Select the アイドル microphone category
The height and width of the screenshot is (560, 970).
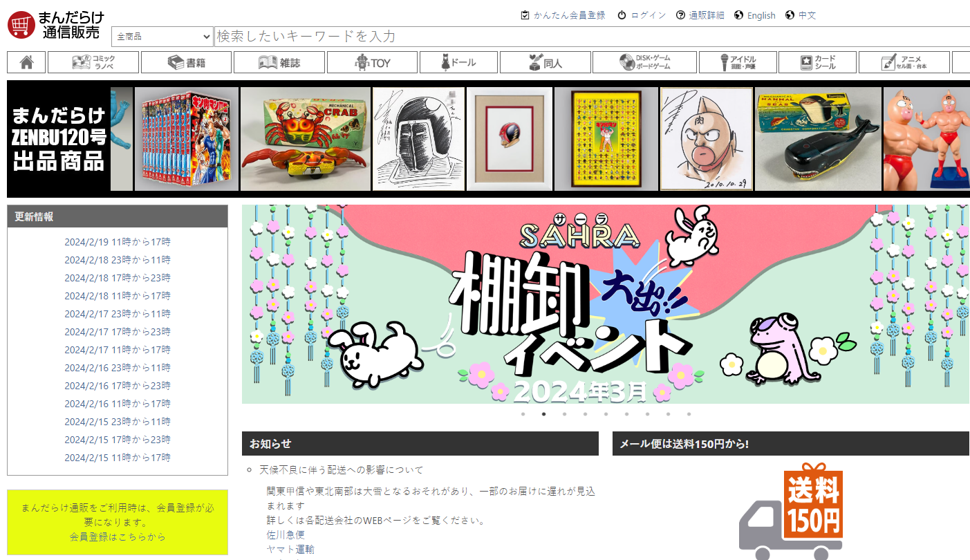(738, 62)
